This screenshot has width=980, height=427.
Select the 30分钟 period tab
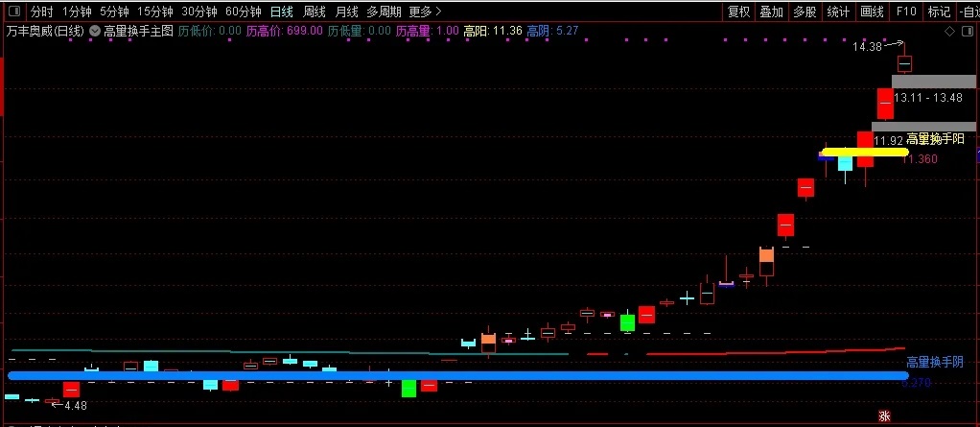pyautogui.click(x=199, y=12)
